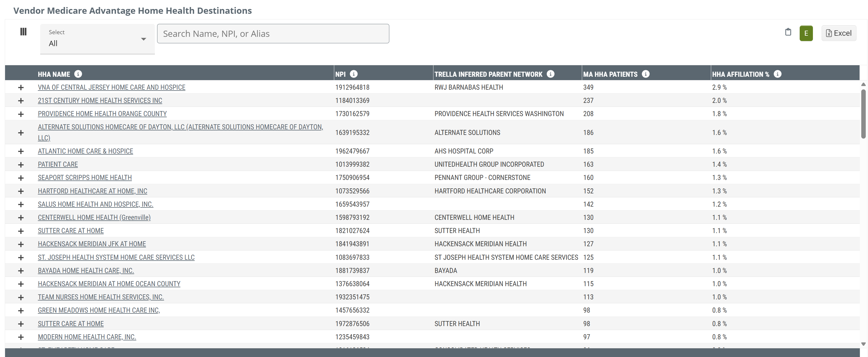Expand Modern Home Health Care row
The height and width of the screenshot is (357, 868).
(x=21, y=337)
